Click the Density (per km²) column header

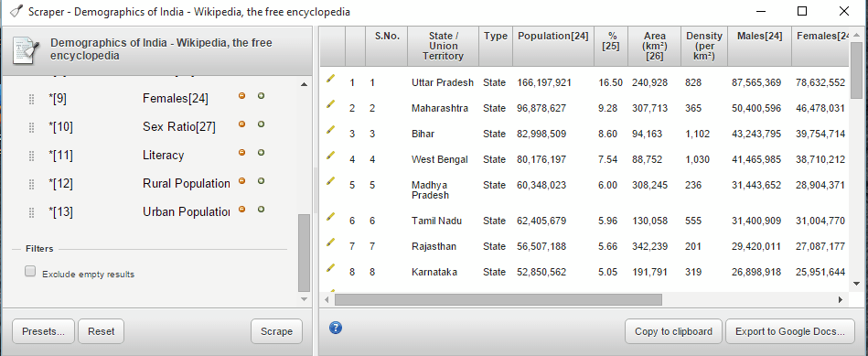tap(703, 46)
